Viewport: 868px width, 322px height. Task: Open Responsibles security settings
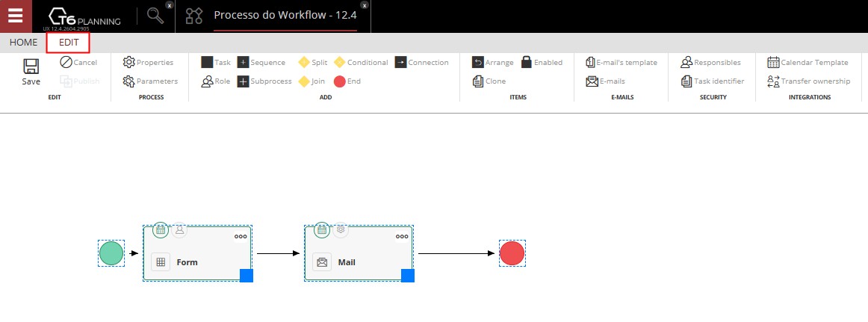click(711, 63)
